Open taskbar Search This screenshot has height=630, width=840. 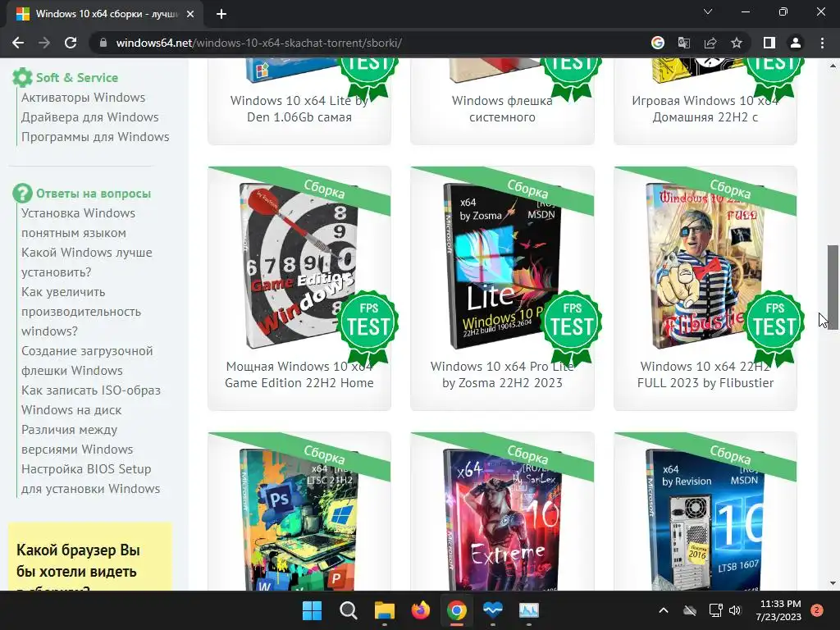point(348,610)
